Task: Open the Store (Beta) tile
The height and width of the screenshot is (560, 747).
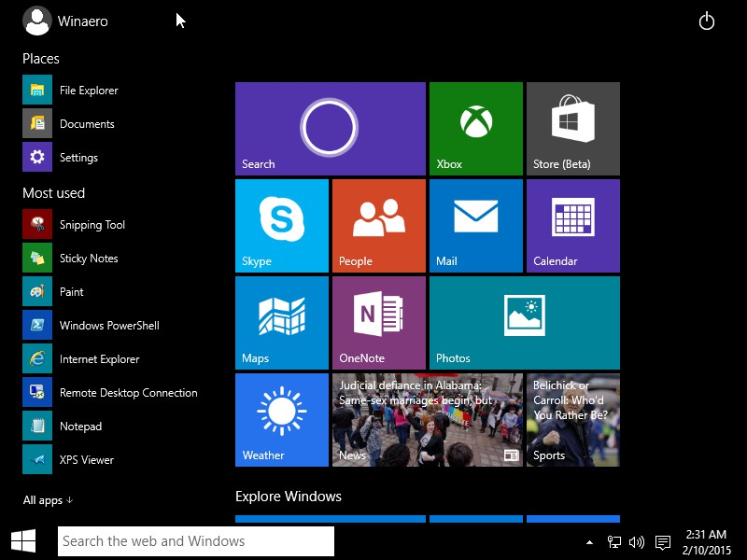Action: click(573, 129)
